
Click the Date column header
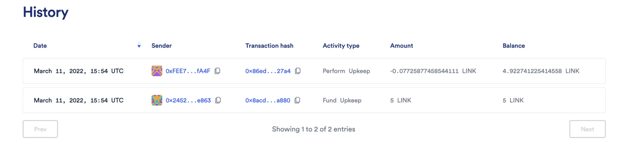point(40,46)
